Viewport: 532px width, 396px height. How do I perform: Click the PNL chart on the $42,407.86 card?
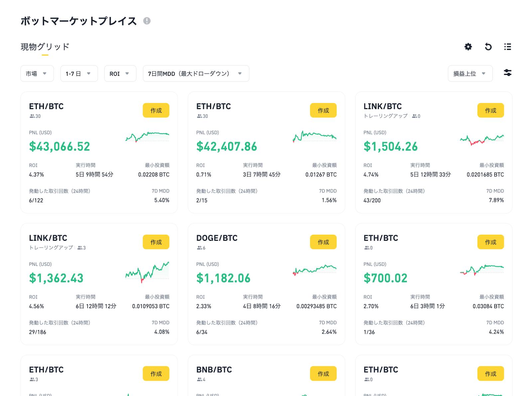point(315,136)
